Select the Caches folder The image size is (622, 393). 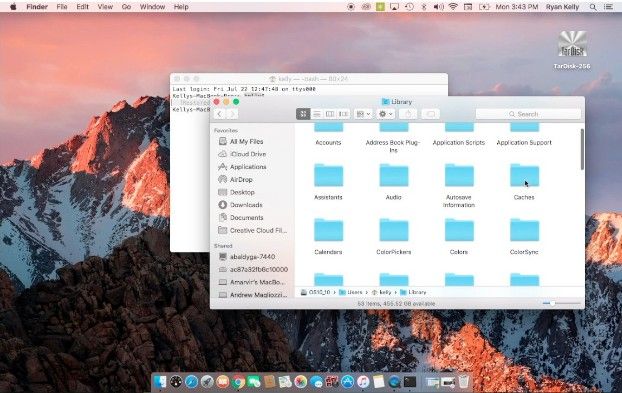click(524, 176)
